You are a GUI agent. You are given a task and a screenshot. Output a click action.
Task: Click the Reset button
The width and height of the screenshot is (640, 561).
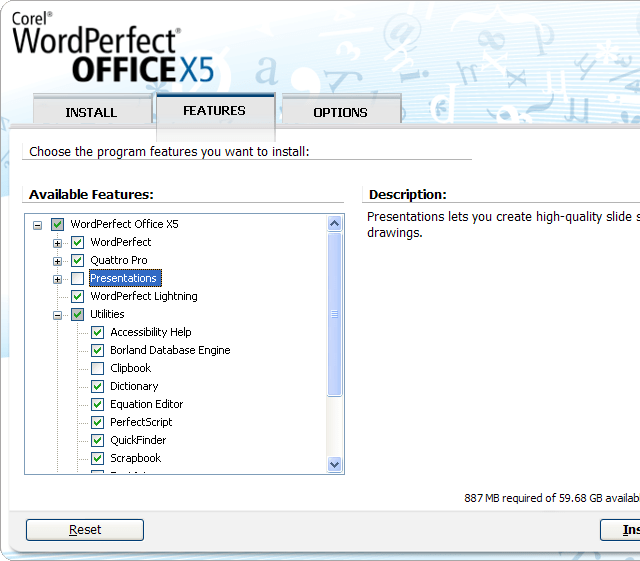(85, 530)
